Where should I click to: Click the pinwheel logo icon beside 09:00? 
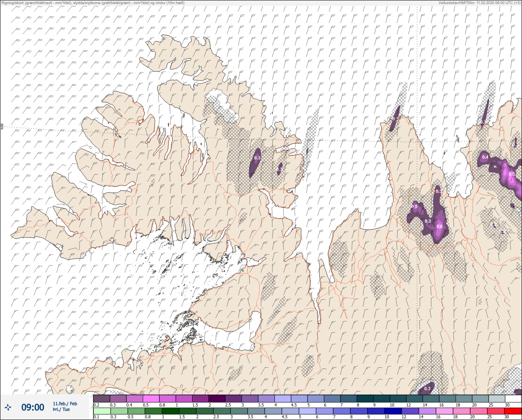coord(8,407)
